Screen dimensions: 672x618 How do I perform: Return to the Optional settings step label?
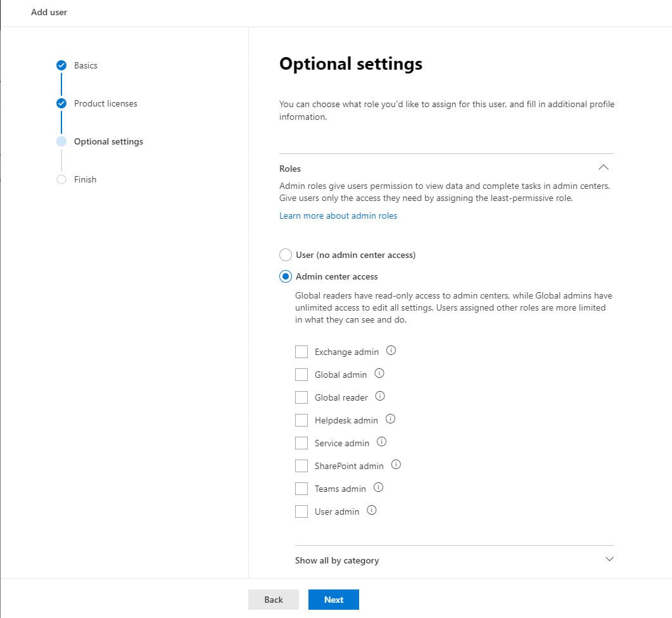(x=108, y=141)
